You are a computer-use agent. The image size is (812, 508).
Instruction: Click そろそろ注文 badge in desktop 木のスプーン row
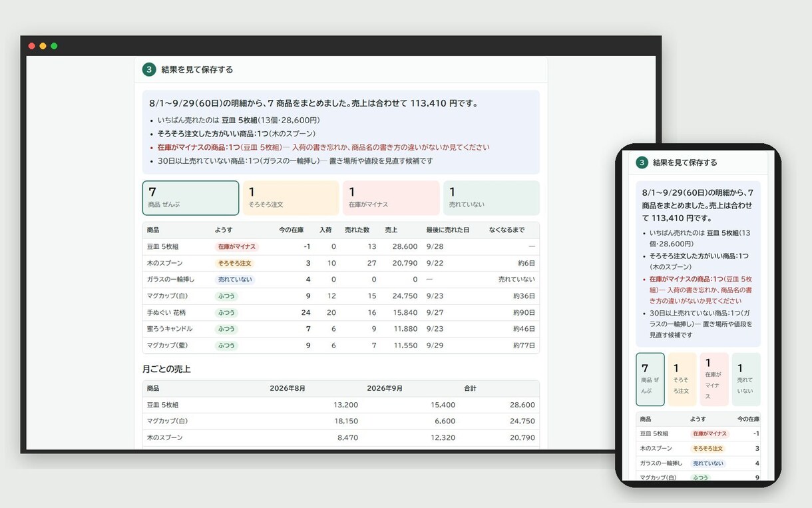(234, 263)
